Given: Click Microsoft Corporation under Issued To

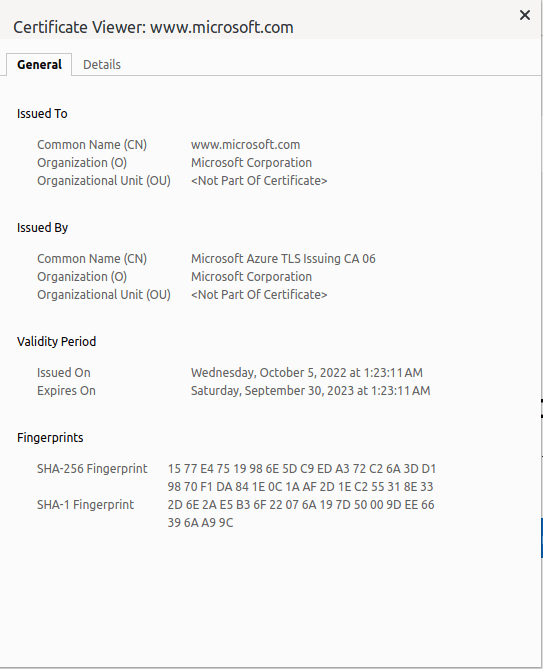Looking at the screenshot, I should click(251, 163).
